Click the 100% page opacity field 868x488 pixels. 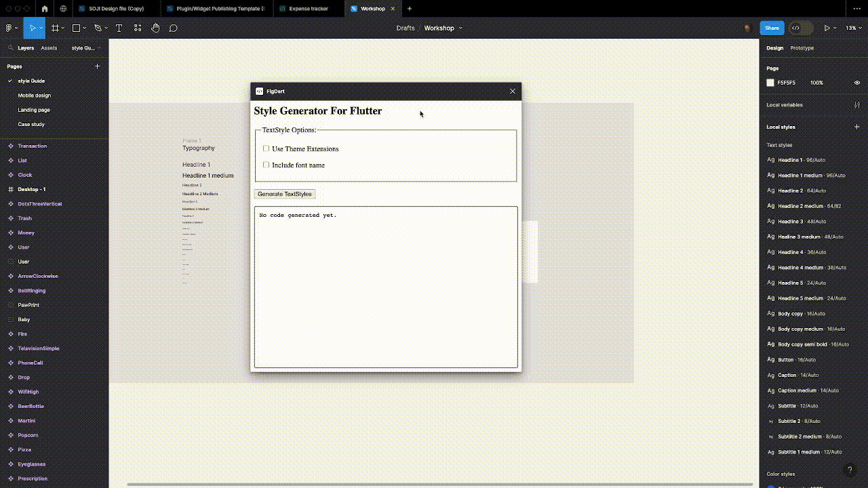click(x=816, y=83)
